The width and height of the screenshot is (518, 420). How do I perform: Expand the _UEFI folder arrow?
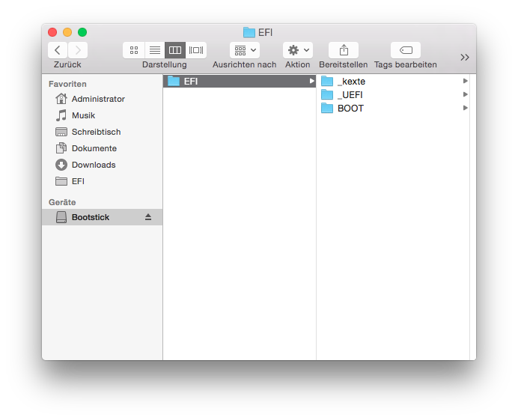[x=465, y=94]
